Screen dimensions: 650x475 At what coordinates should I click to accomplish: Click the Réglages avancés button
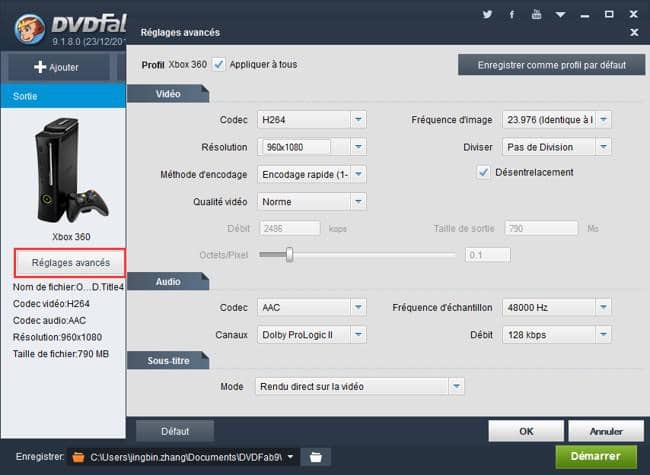pyautogui.click(x=70, y=263)
